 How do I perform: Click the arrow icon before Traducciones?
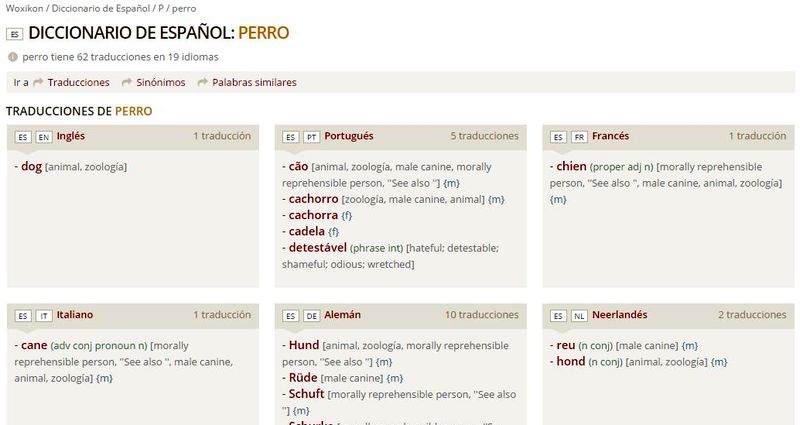coord(38,82)
